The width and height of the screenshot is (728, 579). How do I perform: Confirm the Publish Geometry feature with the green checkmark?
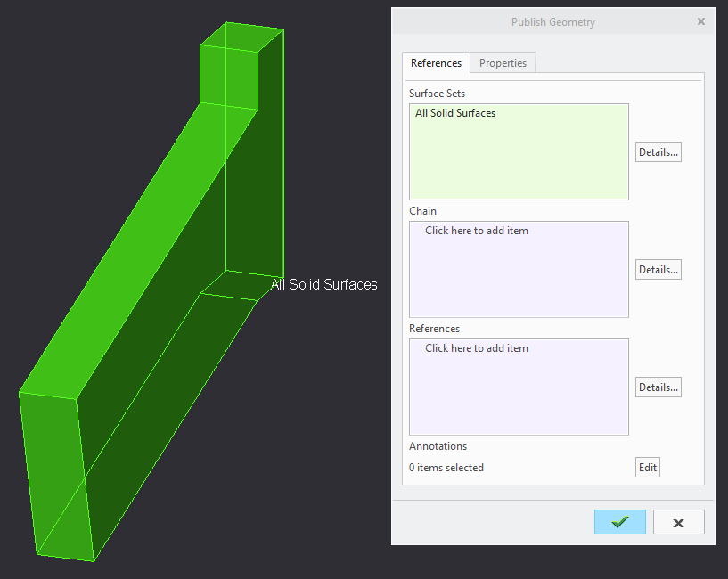click(x=619, y=522)
